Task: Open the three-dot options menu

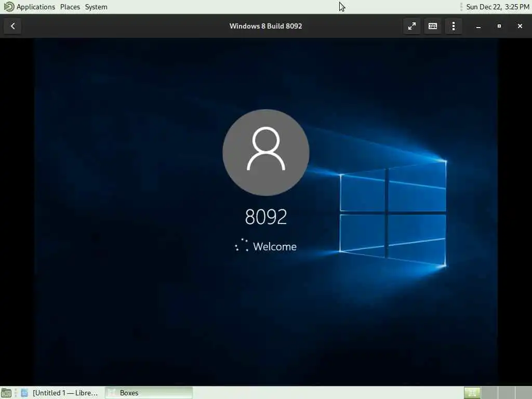Action: click(x=454, y=26)
